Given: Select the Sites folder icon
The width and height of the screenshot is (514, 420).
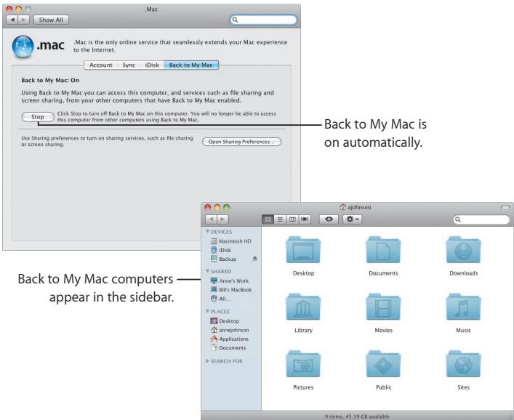Looking at the screenshot, I should point(463,363).
